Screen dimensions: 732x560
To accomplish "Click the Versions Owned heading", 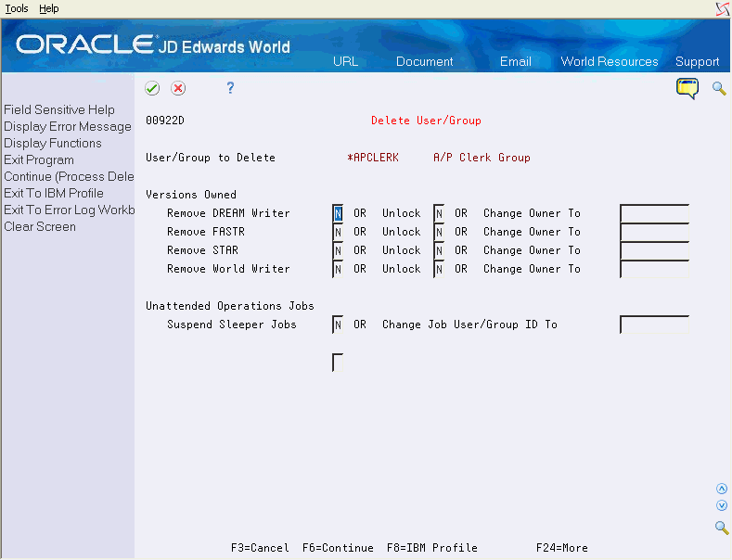I will (191, 195).
